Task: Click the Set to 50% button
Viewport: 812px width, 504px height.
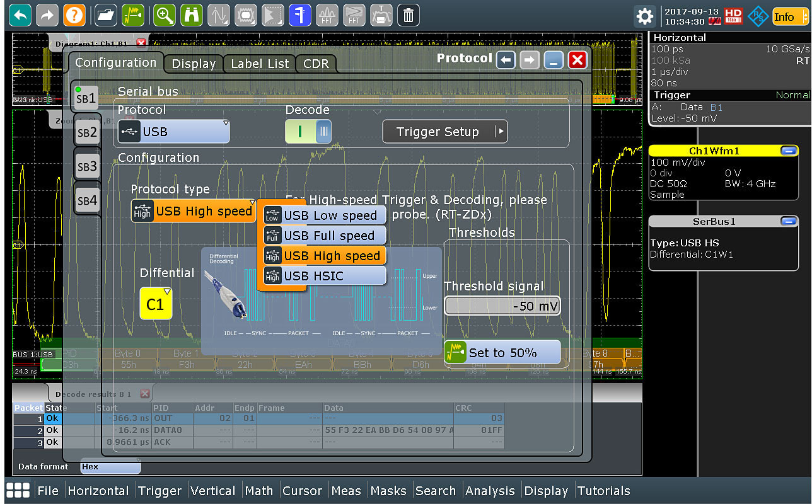Action: click(502, 352)
